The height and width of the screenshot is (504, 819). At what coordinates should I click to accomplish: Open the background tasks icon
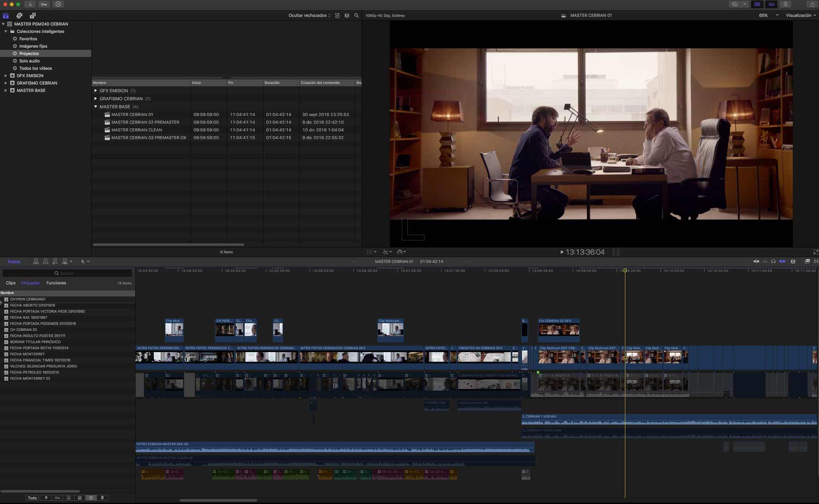(58, 4)
